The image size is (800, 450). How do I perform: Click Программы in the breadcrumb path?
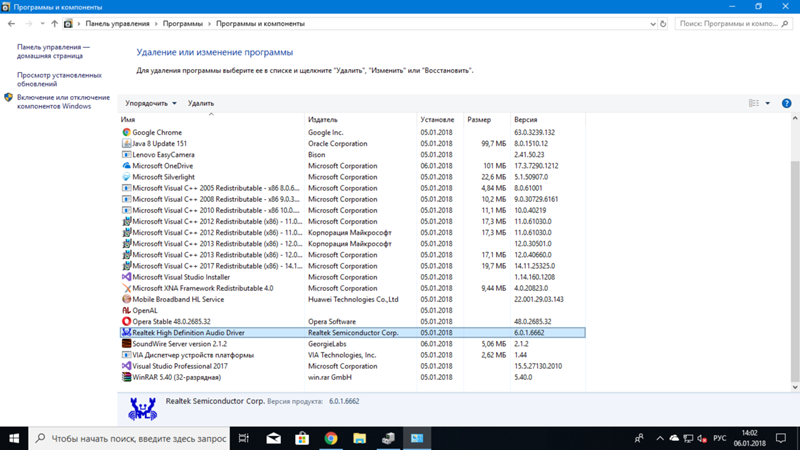(x=183, y=23)
